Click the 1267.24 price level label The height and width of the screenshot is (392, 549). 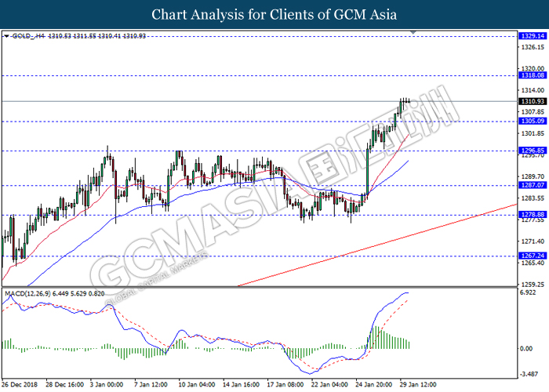pyautogui.click(x=533, y=256)
